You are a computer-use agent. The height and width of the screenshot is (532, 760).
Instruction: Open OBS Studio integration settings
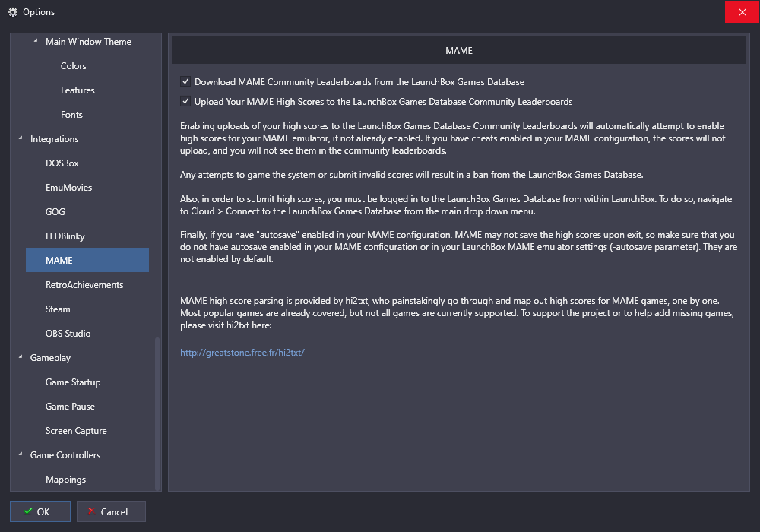(68, 334)
